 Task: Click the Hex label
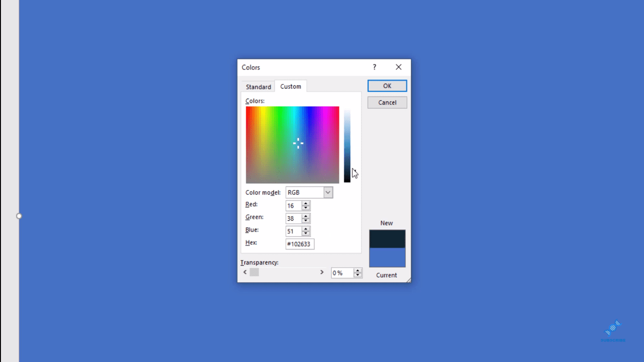click(x=251, y=243)
